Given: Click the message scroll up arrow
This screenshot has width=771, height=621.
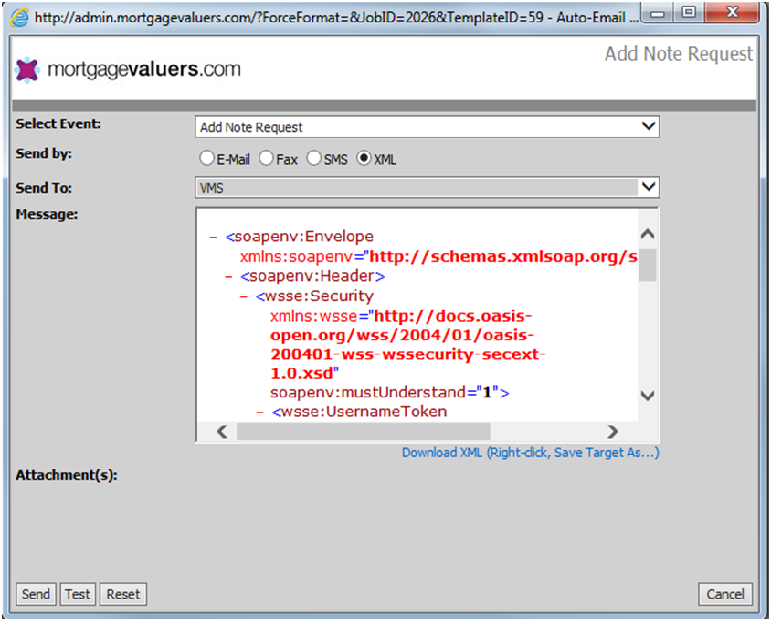Looking at the screenshot, I should (x=648, y=234).
